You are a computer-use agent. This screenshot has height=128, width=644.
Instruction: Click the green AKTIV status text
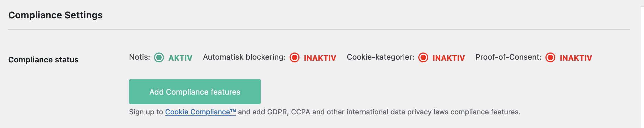click(x=180, y=58)
